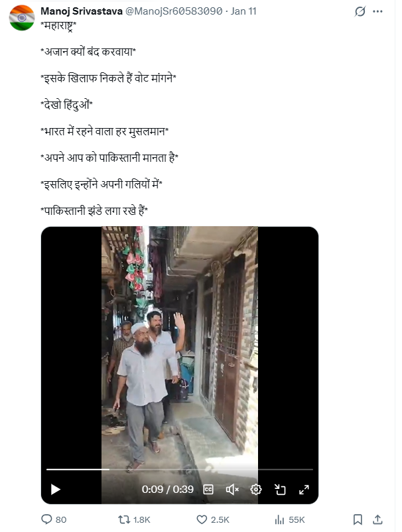Open the Jan 11 post timestamp

[x=243, y=11]
